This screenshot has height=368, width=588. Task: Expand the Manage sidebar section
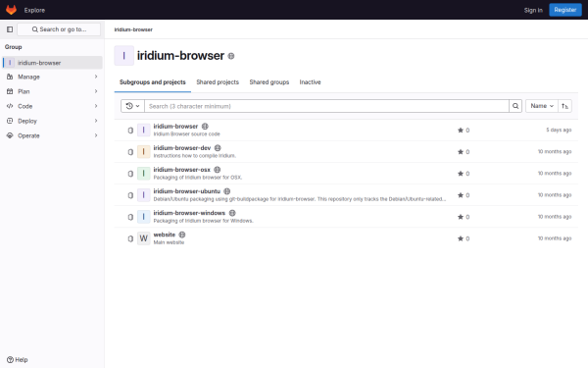[x=96, y=77]
